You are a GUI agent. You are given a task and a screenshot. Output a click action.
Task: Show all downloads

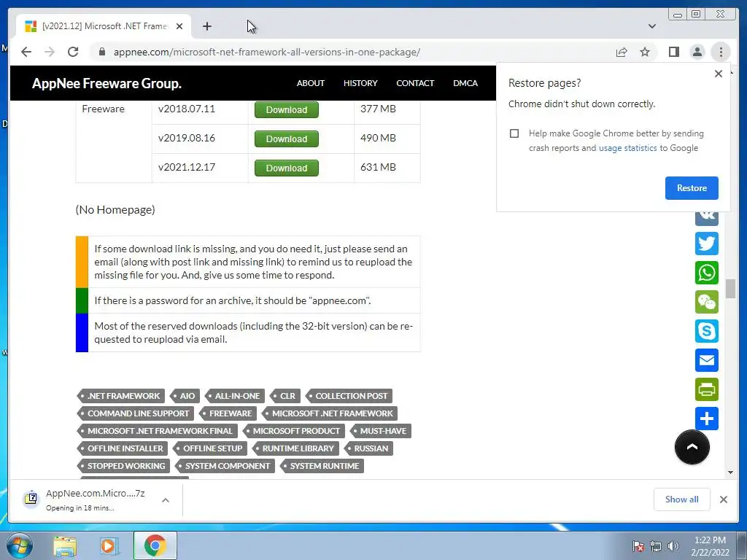pos(682,499)
